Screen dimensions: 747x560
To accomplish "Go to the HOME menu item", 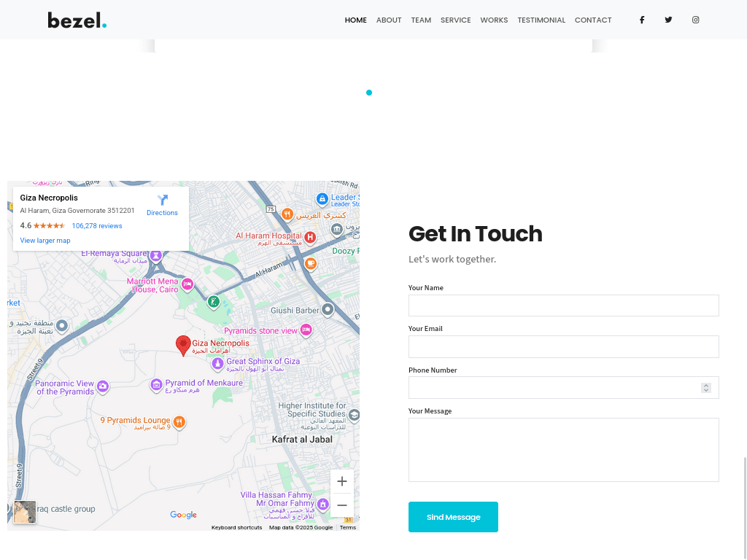I will (356, 20).
